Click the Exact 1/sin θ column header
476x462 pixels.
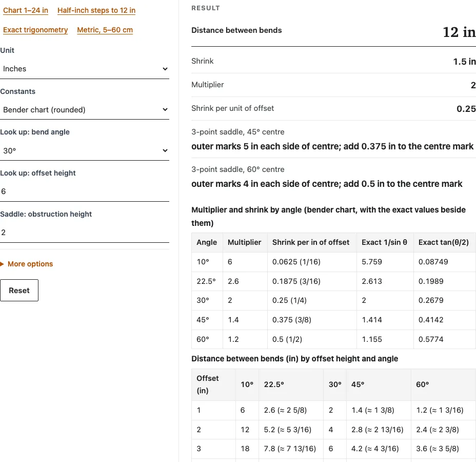point(384,242)
